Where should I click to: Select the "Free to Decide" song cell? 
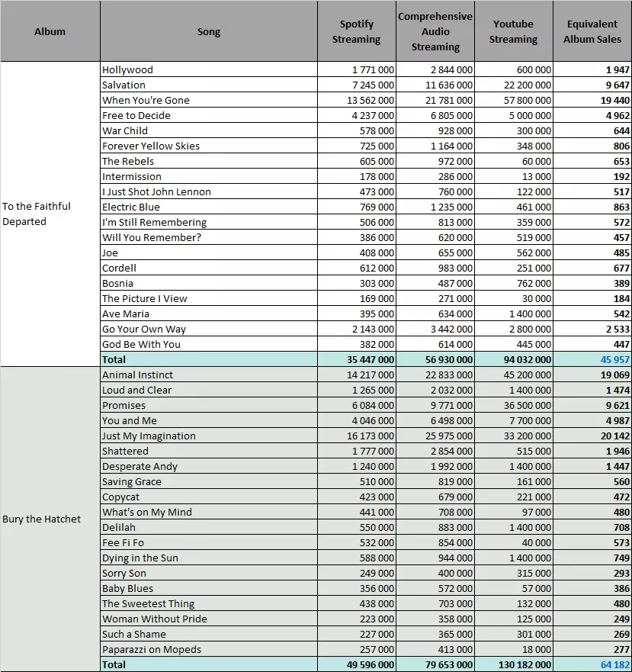point(209,115)
